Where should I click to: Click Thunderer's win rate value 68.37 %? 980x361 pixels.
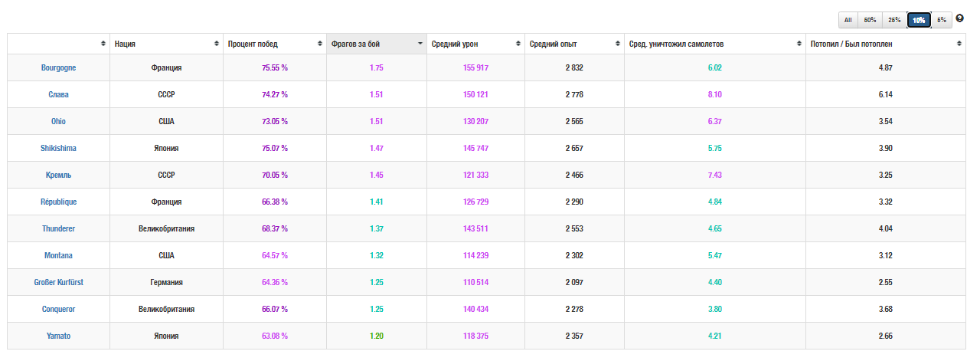pyautogui.click(x=275, y=228)
